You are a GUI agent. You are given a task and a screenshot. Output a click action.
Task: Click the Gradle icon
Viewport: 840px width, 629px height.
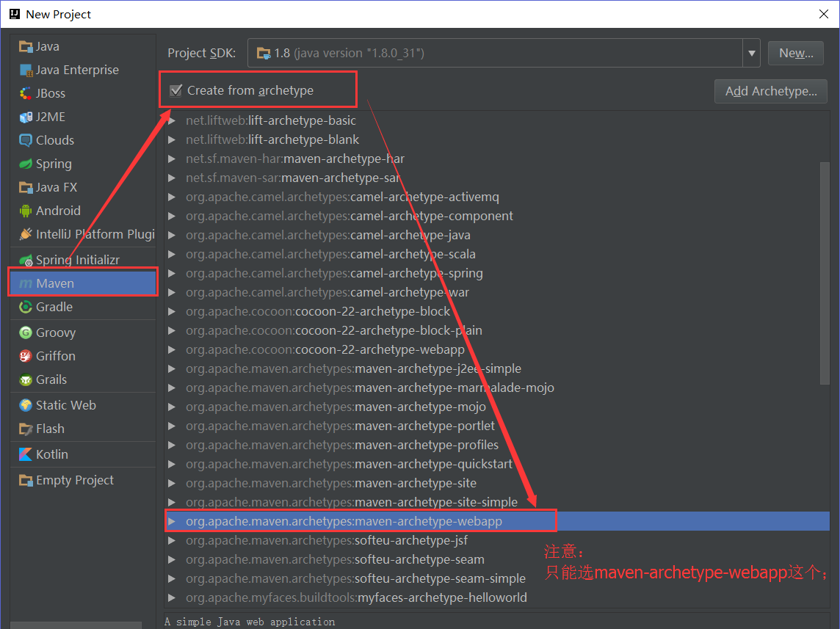[26, 308]
